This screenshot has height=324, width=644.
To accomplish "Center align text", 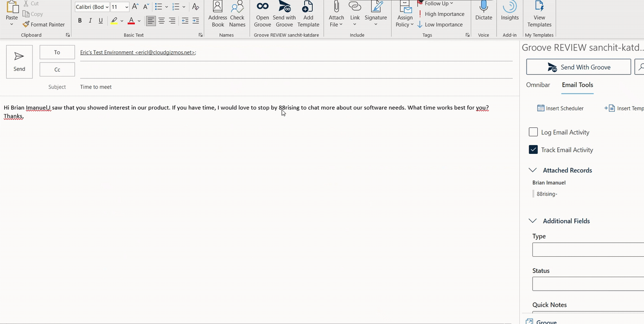I will coord(161,20).
